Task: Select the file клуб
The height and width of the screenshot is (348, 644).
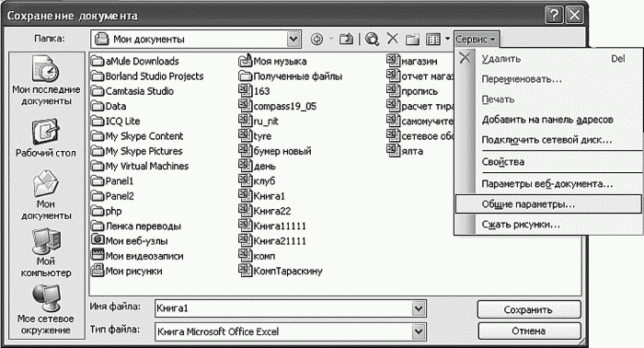Action: (258, 180)
